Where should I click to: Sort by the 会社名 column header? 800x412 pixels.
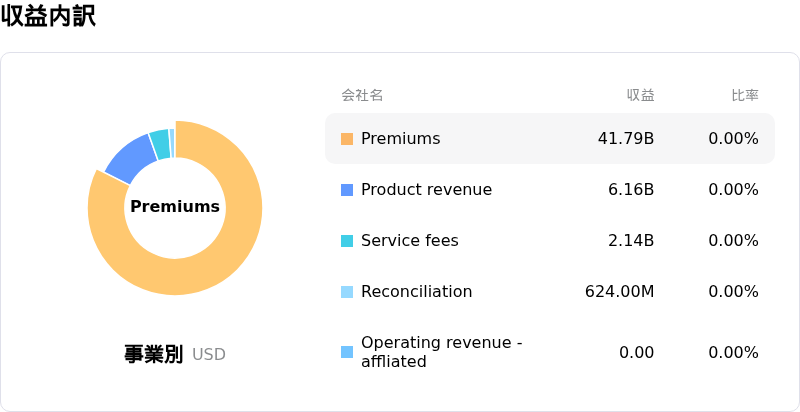pyautogui.click(x=362, y=96)
